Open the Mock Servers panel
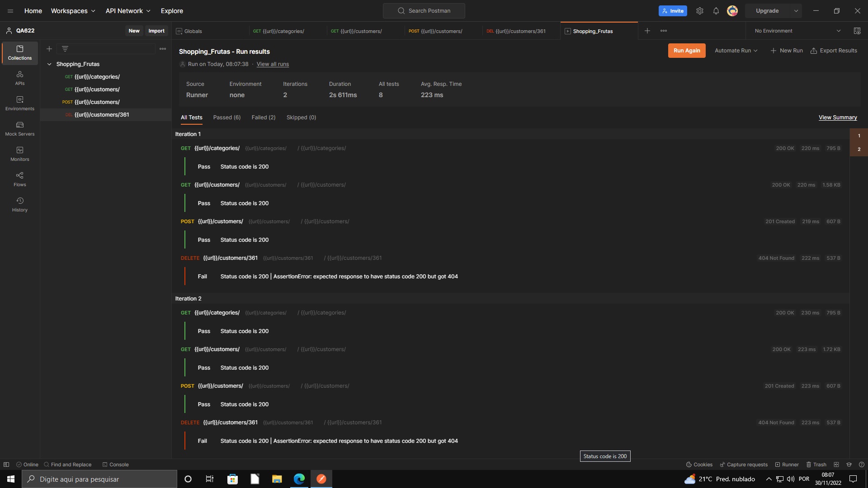Screen dimensions: 868x488 coord(19,129)
